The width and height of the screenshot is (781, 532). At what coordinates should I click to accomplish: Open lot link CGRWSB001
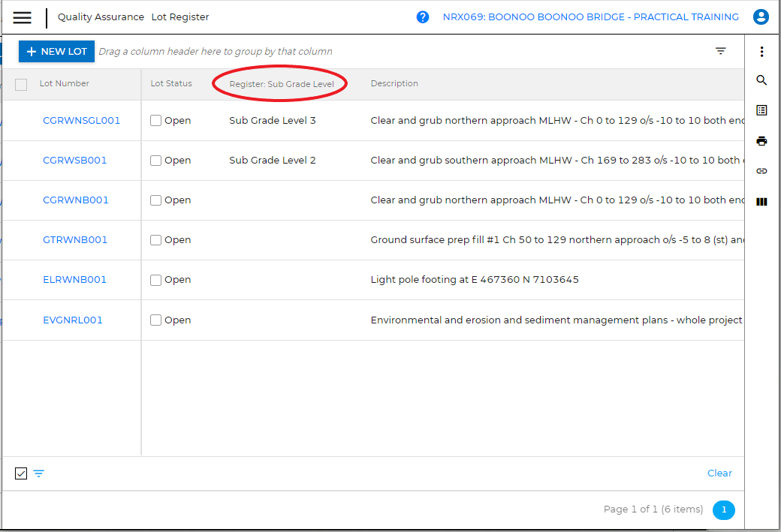coord(75,161)
